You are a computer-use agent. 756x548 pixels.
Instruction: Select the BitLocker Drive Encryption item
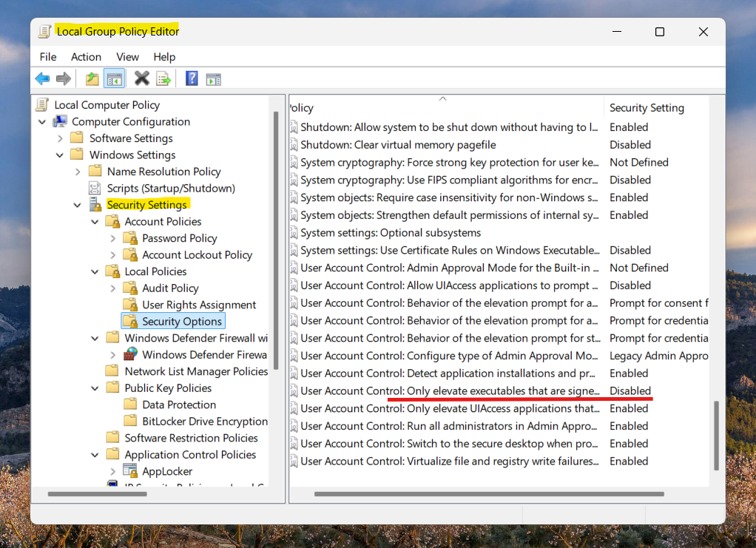click(x=205, y=421)
